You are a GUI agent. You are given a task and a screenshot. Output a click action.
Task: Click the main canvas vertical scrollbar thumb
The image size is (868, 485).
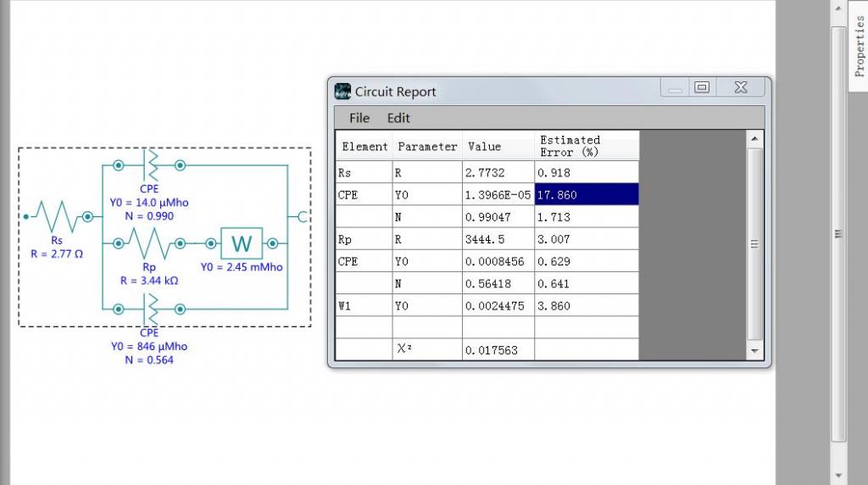click(x=838, y=234)
